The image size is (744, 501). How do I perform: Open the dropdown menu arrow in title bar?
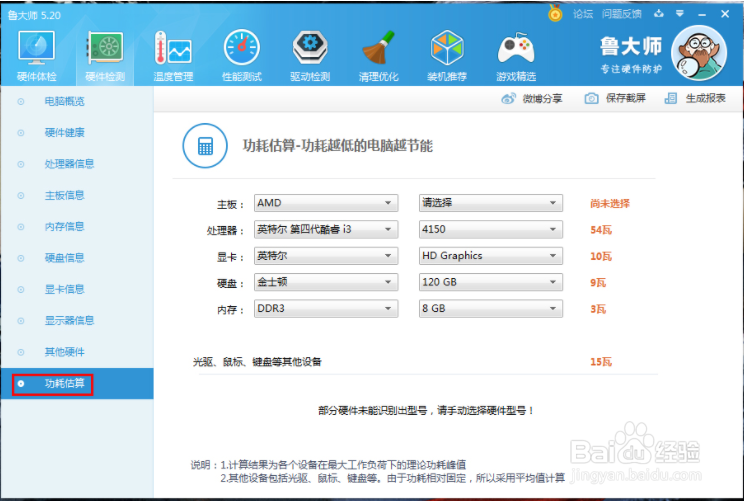[x=680, y=14]
